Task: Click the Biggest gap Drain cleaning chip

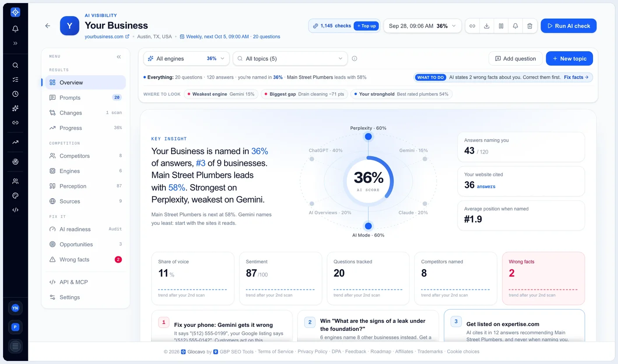Action: (x=304, y=94)
